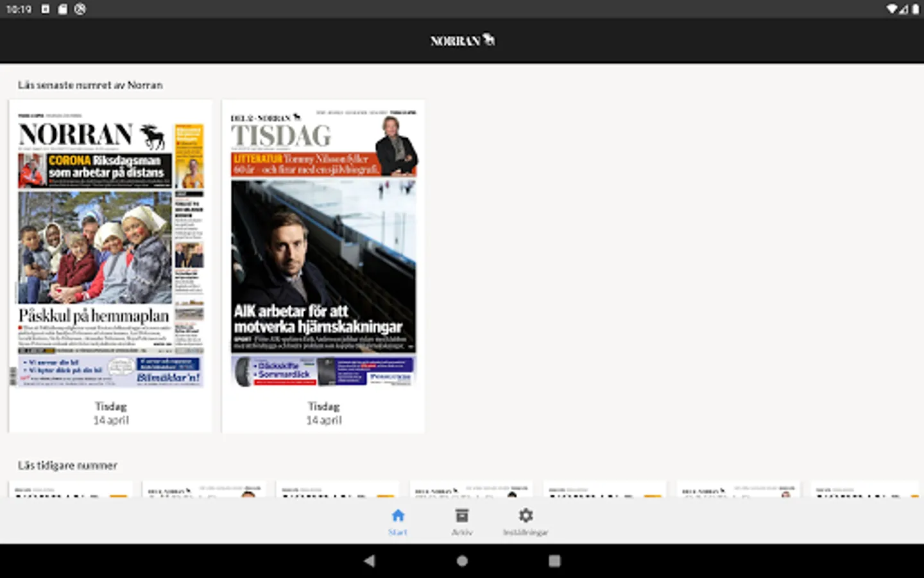Open second earlier issue thumbnail
924x578 pixels.
[205, 489]
